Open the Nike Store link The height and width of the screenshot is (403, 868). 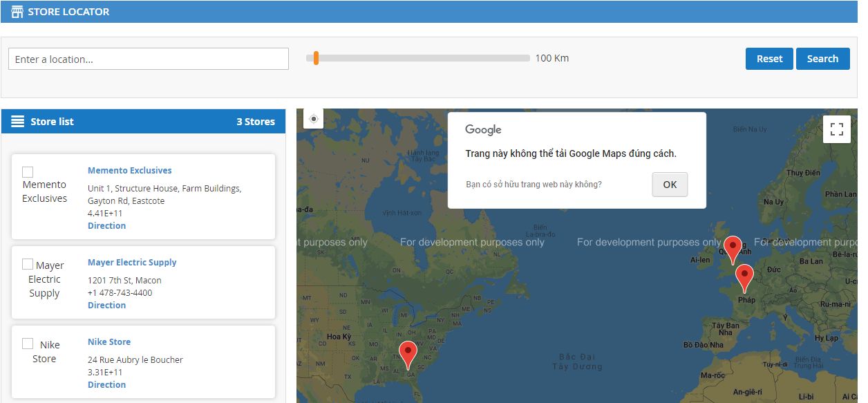coord(109,342)
